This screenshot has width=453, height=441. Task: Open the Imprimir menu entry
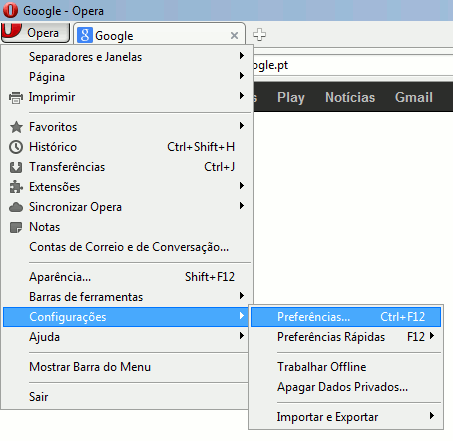[127, 97]
